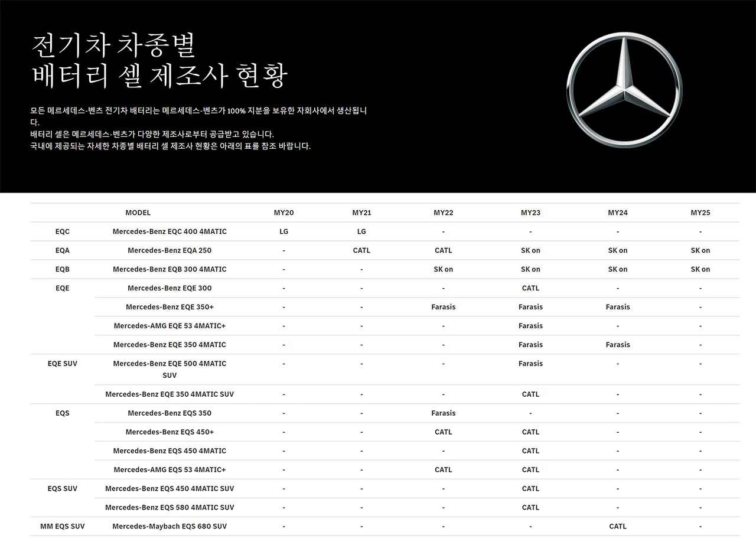Select LG in MY21 for EQC 400
This screenshot has height=542, width=756.
pyautogui.click(x=361, y=231)
